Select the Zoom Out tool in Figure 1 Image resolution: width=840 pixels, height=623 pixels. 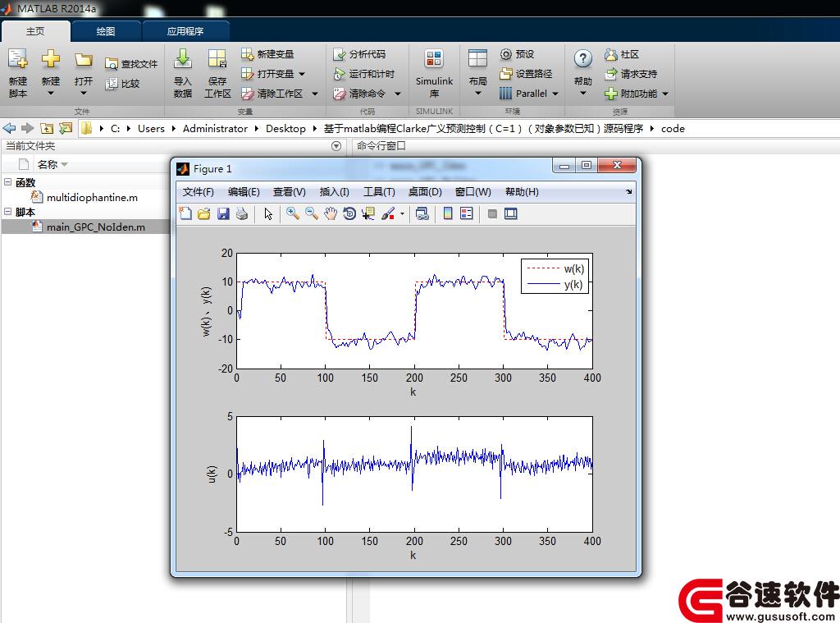pos(312,214)
